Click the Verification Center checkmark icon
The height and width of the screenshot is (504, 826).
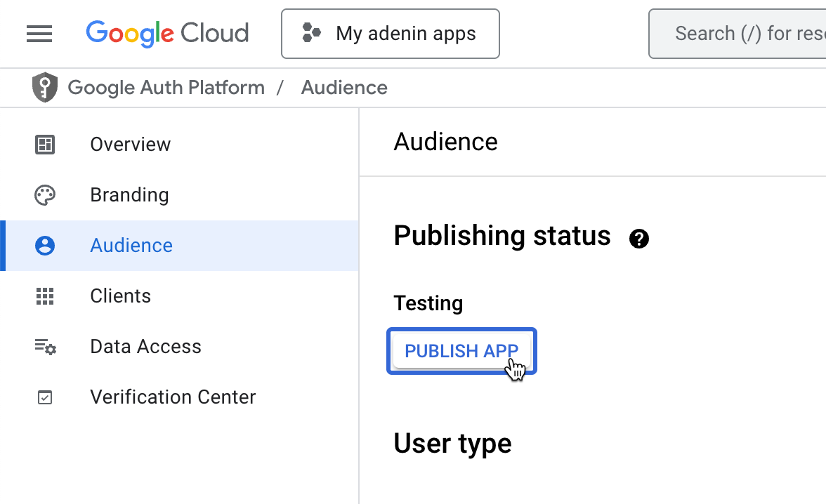point(45,397)
